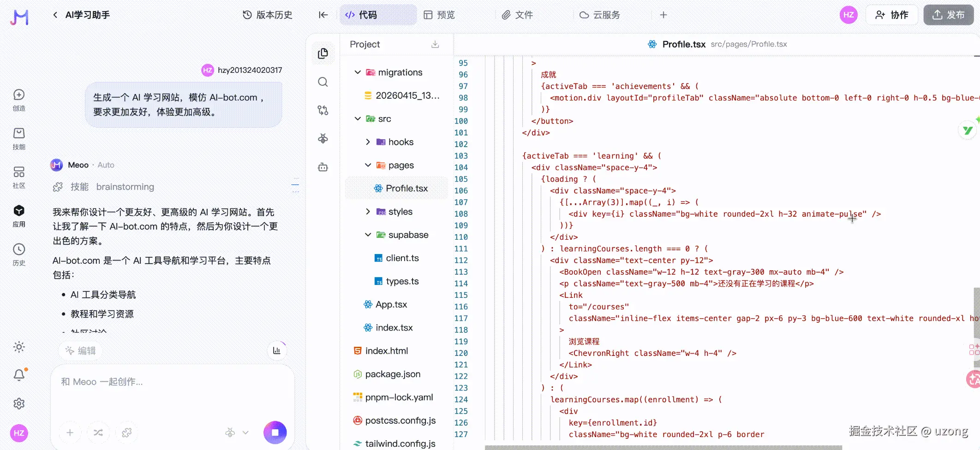Click the 编辑 edit button above chat input
This screenshot has height=450, width=980.
[x=80, y=350]
